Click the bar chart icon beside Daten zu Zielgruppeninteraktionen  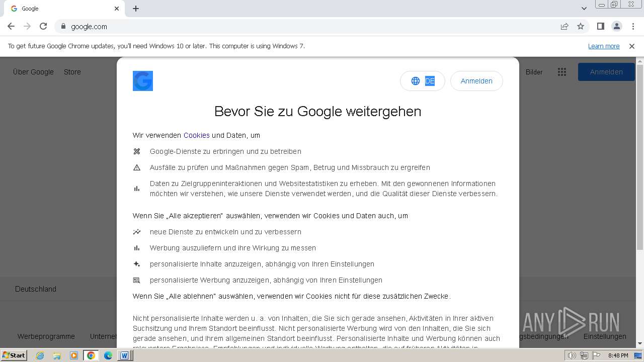click(x=137, y=189)
